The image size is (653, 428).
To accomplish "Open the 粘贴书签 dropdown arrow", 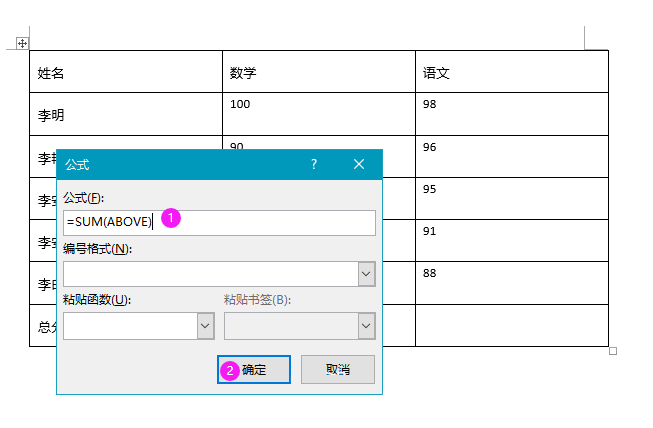I will click(x=366, y=326).
